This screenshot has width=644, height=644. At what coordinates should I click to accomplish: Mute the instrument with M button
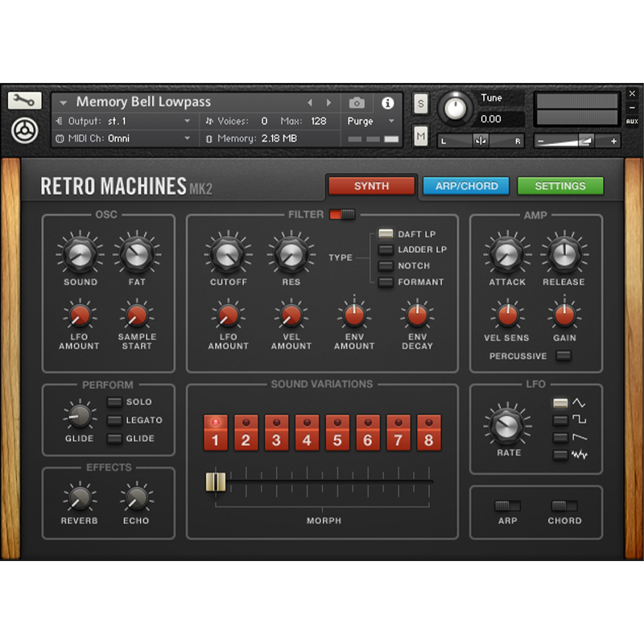pyautogui.click(x=420, y=136)
